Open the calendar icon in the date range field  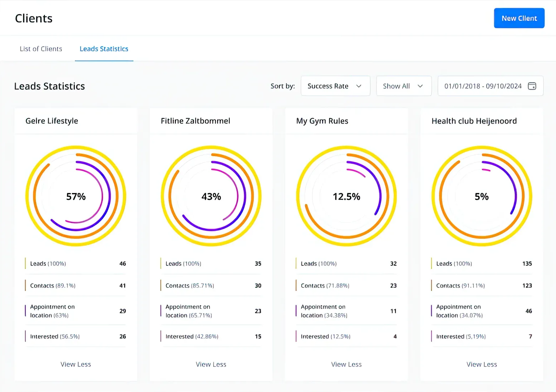point(532,86)
